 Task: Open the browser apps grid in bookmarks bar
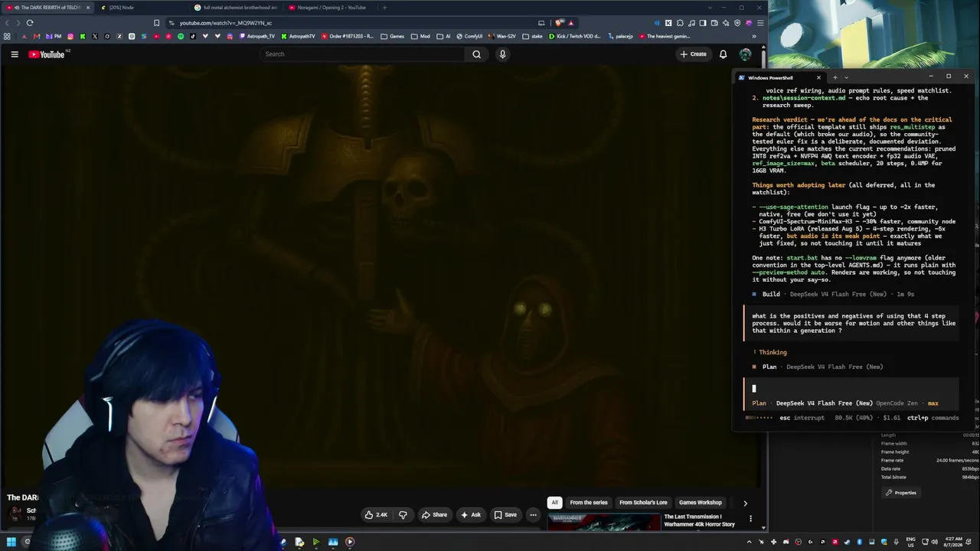7,36
